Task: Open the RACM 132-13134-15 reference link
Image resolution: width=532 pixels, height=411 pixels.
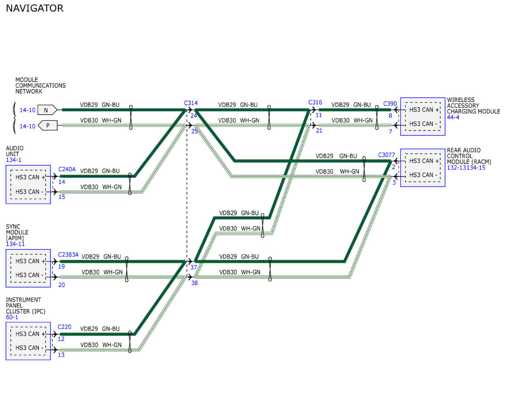Action: click(466, 168)
